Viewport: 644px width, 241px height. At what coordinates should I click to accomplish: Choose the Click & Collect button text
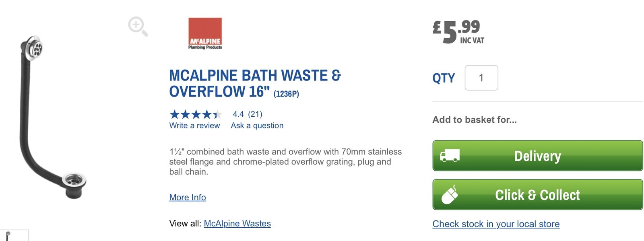pyautogui.click(x=537, y=195)
